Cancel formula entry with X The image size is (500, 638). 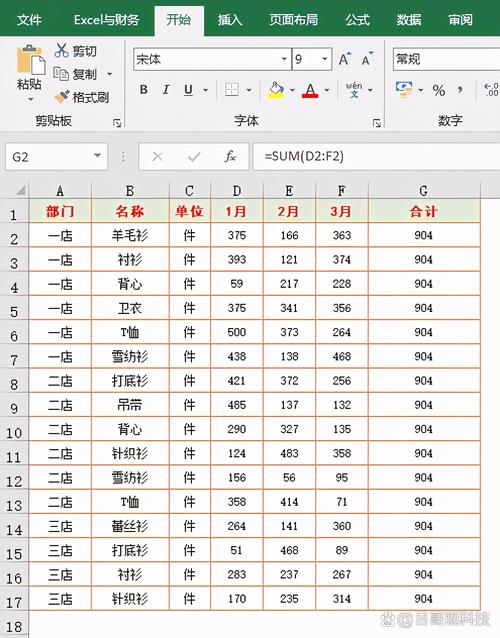(x=157, y=156)
